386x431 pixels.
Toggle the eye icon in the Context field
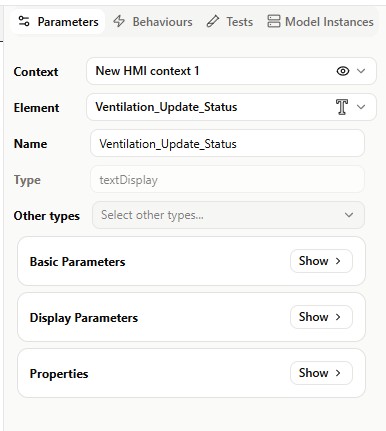click(343, 71)
